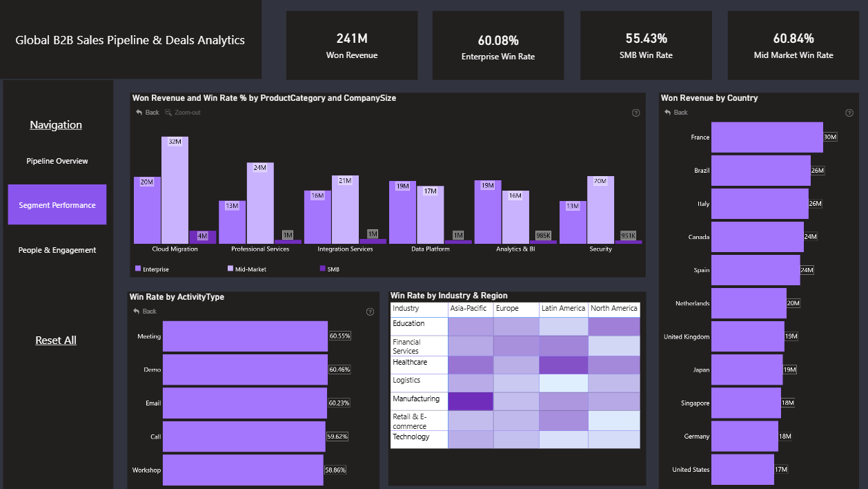Screen dimensions: 868x489
Task: Select Singapore bar in country chart
Action: click(x=746, y=403)
